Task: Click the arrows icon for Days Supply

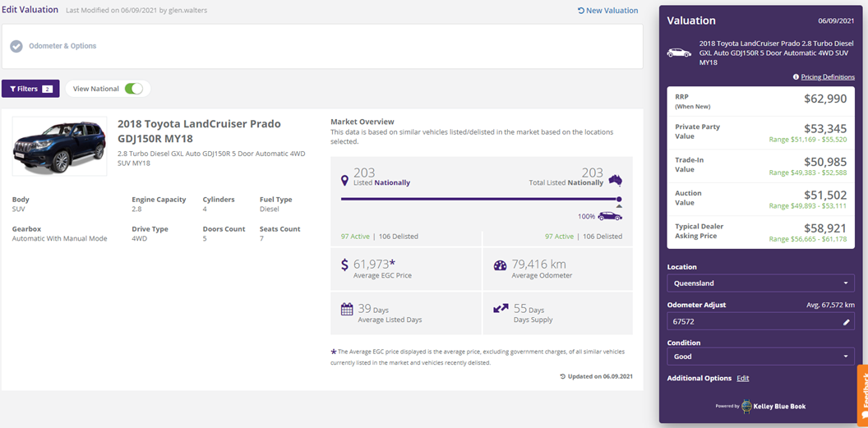Action: 501,307
